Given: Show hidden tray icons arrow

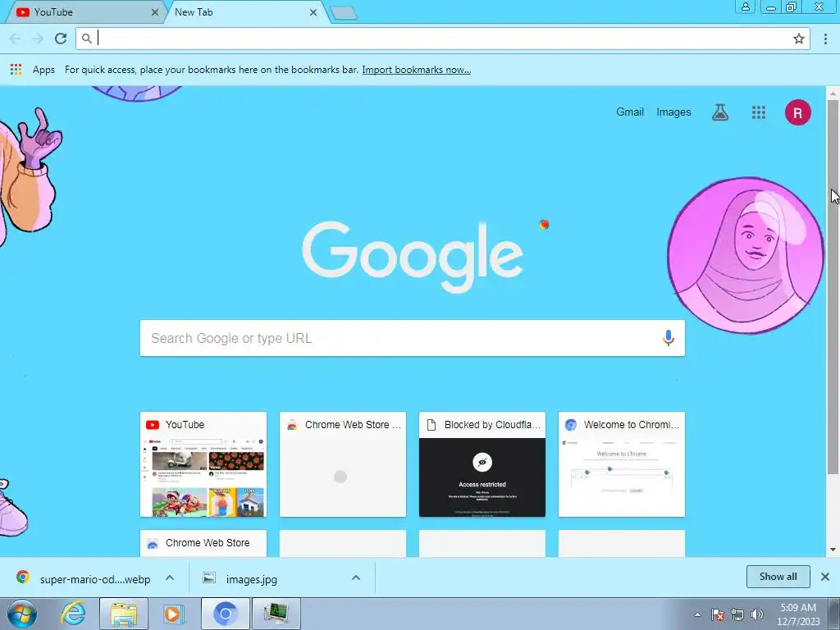Looking at the screenshot, I should tap(697, 614).
